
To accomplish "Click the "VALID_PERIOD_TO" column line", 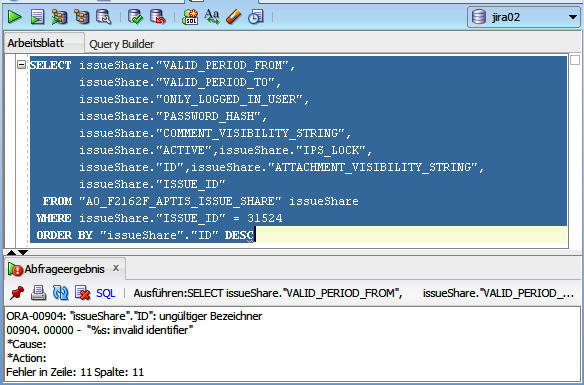I will point(180,82).
